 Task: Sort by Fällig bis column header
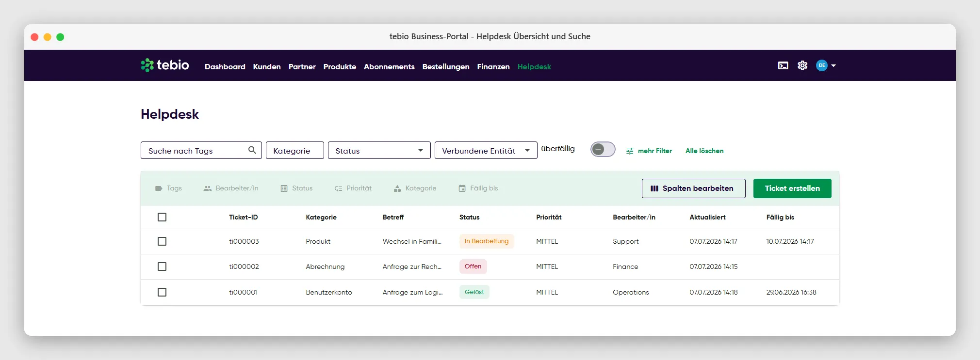coord(780,217)
